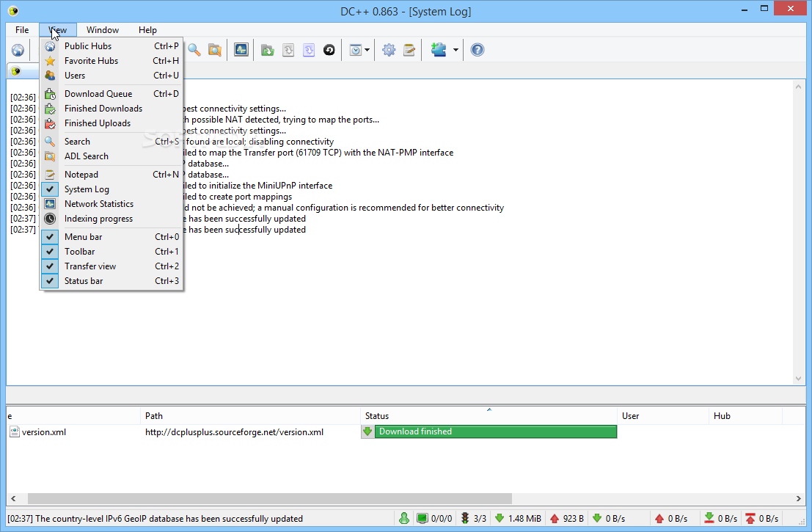Click the blue Help question mark icon

(x=477, y=50)
